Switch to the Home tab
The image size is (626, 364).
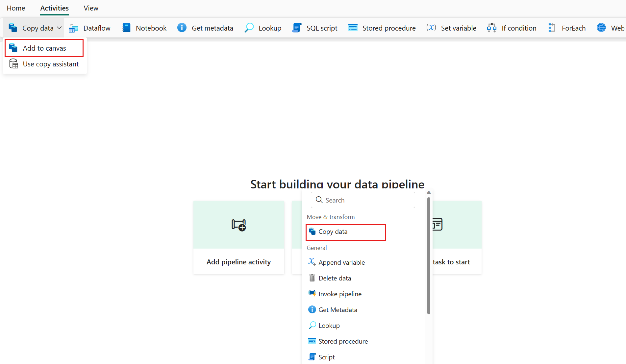pos(16,8)
